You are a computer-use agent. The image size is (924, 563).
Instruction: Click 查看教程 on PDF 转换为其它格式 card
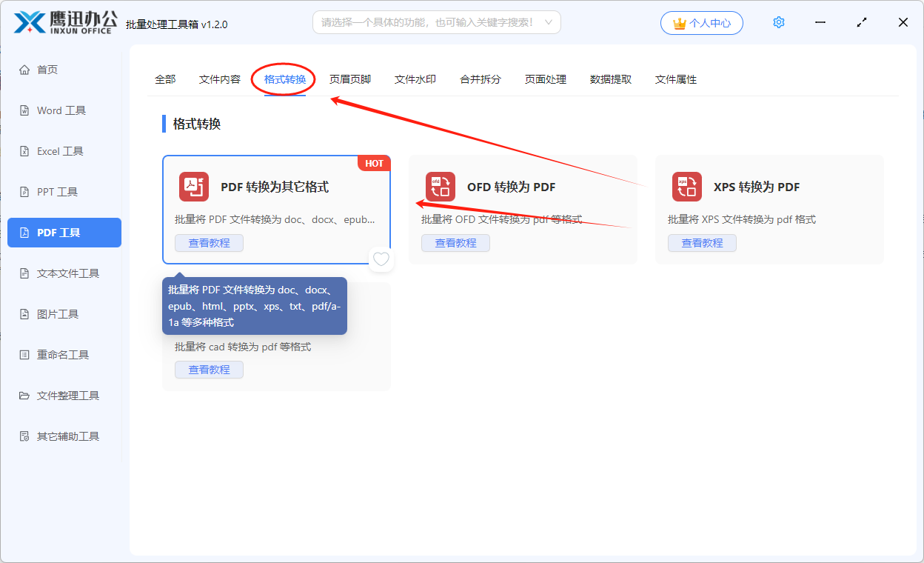[210, 243]
